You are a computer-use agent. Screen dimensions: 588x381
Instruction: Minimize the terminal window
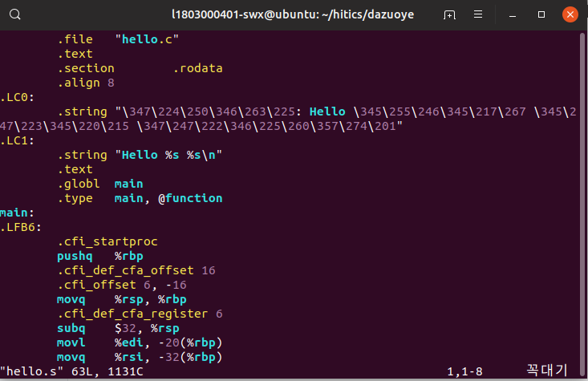point(513,14)
